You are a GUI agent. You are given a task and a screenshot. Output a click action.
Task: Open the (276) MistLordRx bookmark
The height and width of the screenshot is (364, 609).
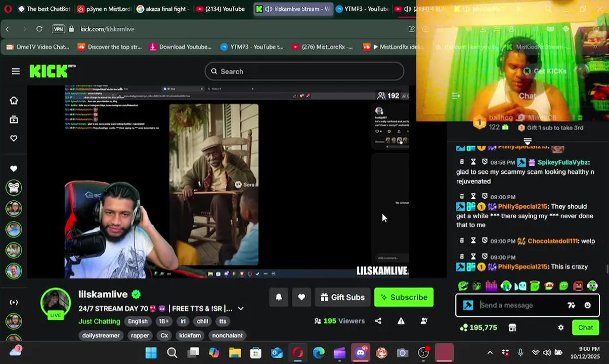(x=322, y=47)
